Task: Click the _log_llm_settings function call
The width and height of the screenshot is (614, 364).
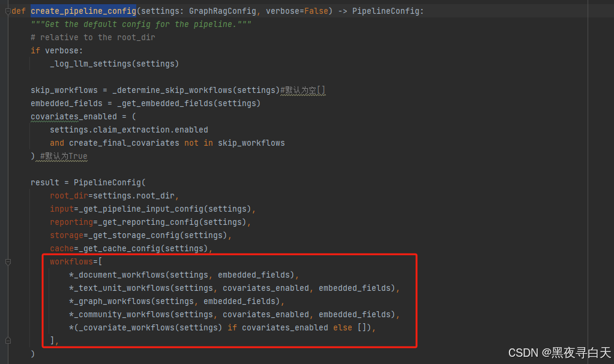Action: click(x=90, y=64)
